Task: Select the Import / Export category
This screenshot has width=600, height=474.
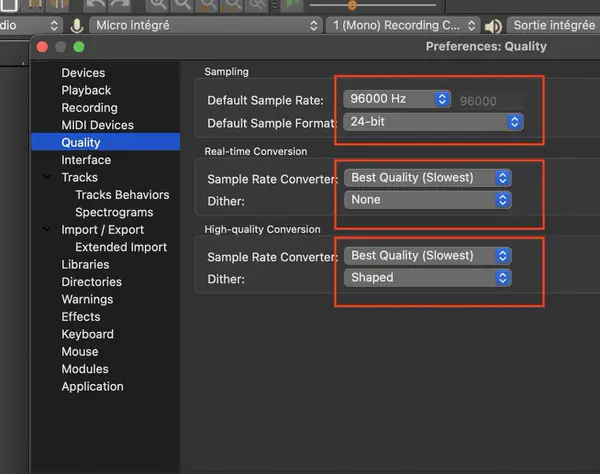Action: [103, 230]
